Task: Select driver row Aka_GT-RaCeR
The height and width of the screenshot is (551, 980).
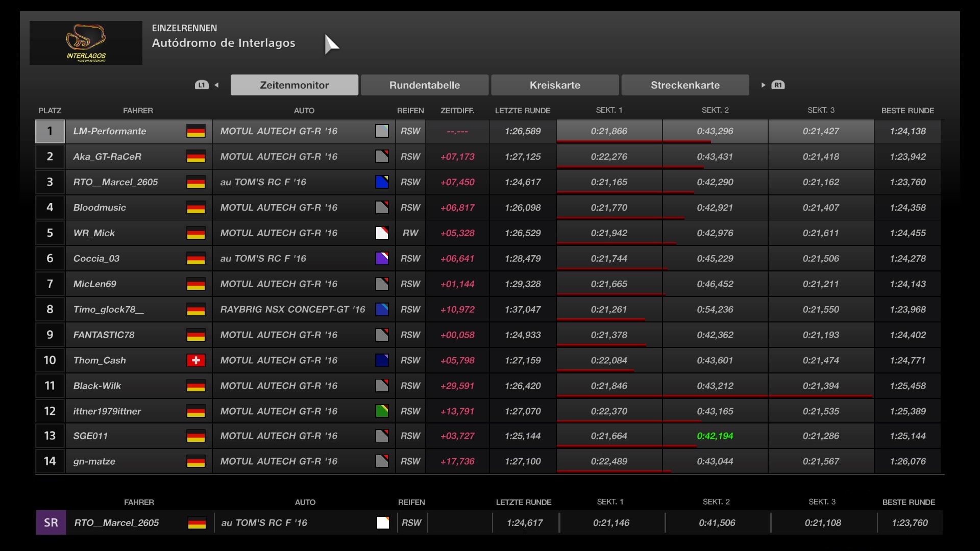Action: click(107, 157)
